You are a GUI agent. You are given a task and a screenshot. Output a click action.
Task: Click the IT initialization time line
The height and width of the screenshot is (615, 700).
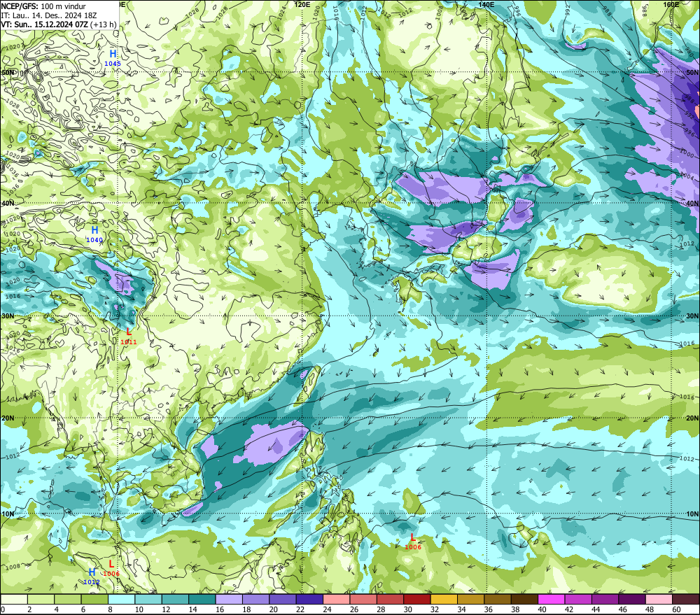49,15
